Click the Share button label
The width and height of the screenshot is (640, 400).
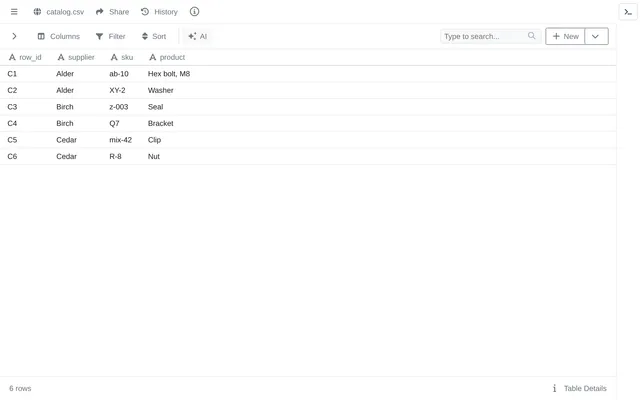[x=119, y=12]
